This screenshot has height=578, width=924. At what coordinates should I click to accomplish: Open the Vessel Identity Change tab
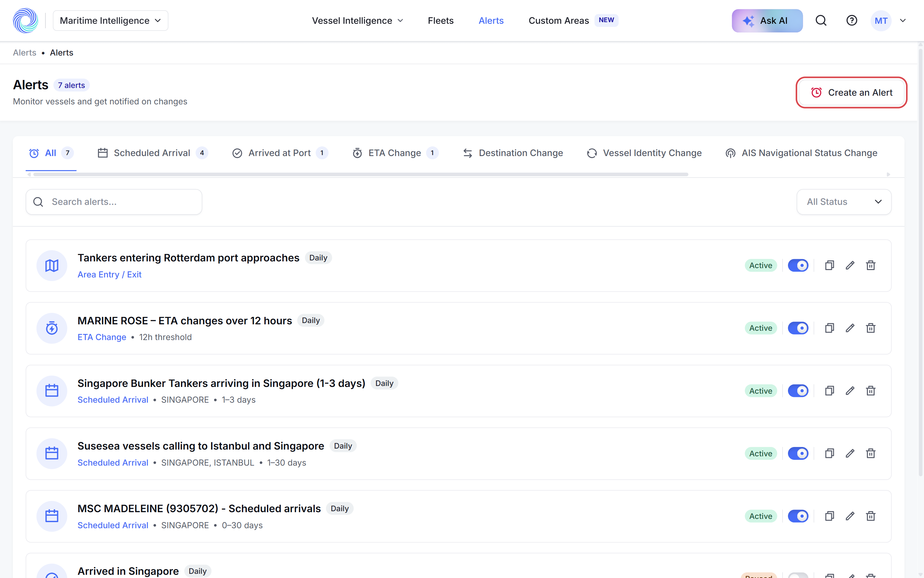click(x=644, y=153)
